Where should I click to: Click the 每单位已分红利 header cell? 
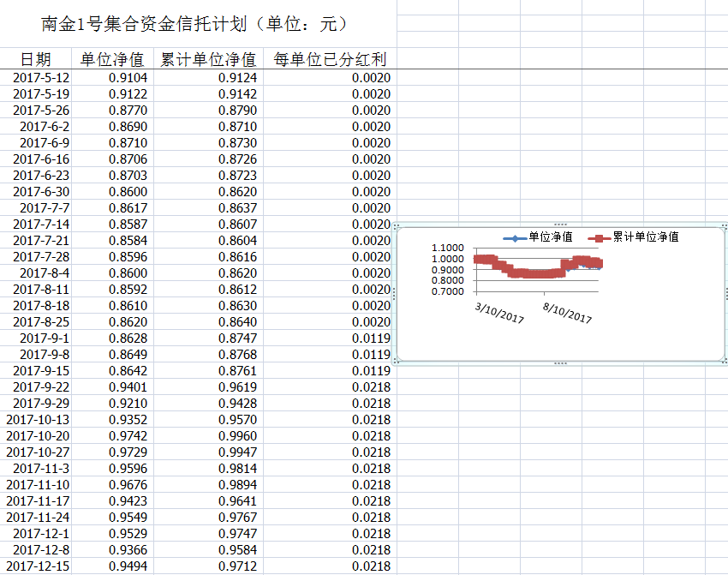click(x=329, y=59)
